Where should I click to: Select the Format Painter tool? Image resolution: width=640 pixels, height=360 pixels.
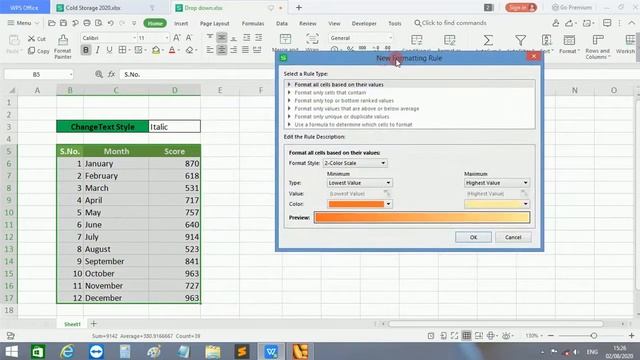[62, 47]
